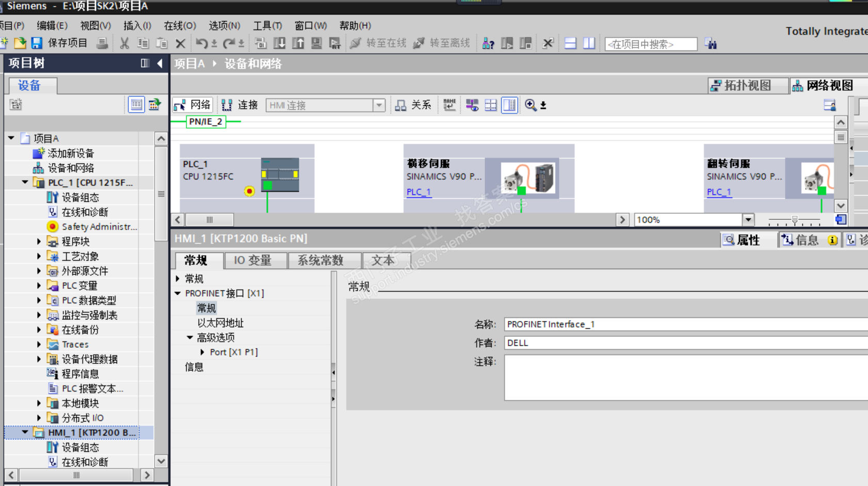Expand the PLC 变量 folder
The height and width of the screenshot is (486, 868).
(x=39, y=285)
